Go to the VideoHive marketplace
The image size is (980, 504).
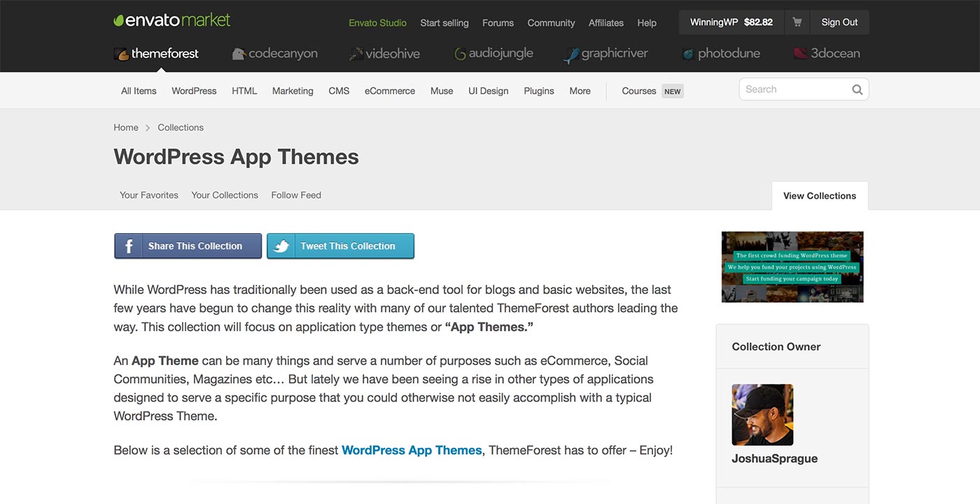[x=384, y=53]
